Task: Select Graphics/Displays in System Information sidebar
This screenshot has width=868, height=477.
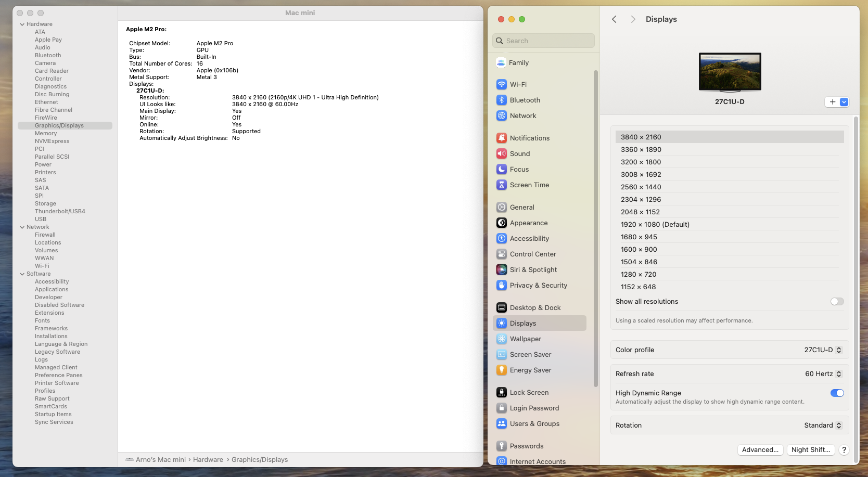Action: point(65,126)
